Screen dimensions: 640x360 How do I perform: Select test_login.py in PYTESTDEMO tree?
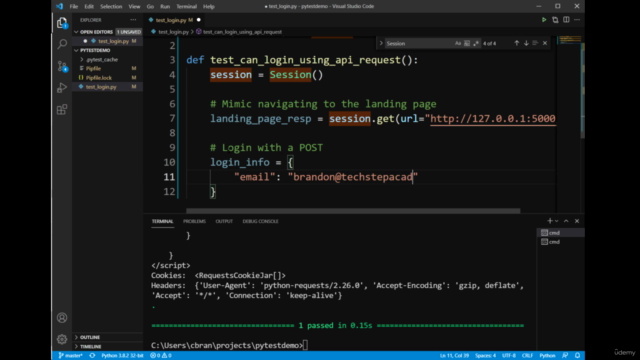tap(101, 87)
